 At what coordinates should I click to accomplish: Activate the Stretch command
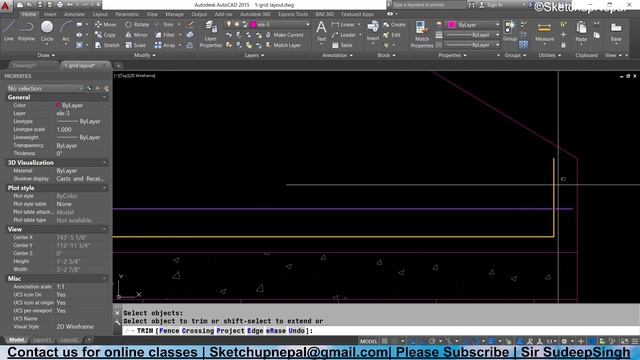coord(107,45)
